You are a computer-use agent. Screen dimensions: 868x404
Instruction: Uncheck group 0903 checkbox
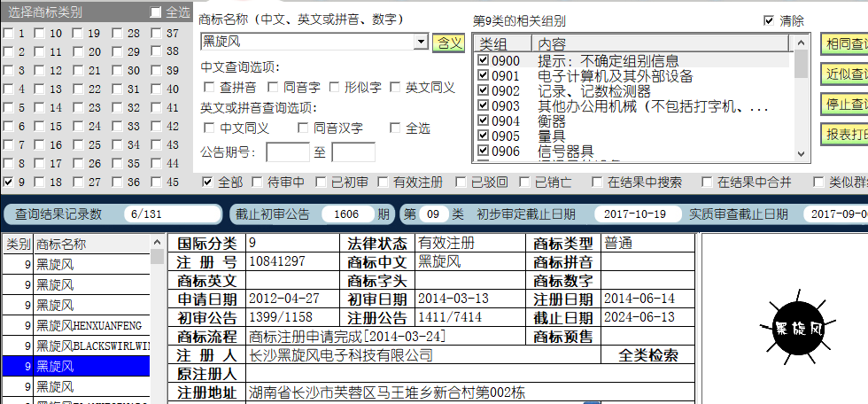click(484, 105)
